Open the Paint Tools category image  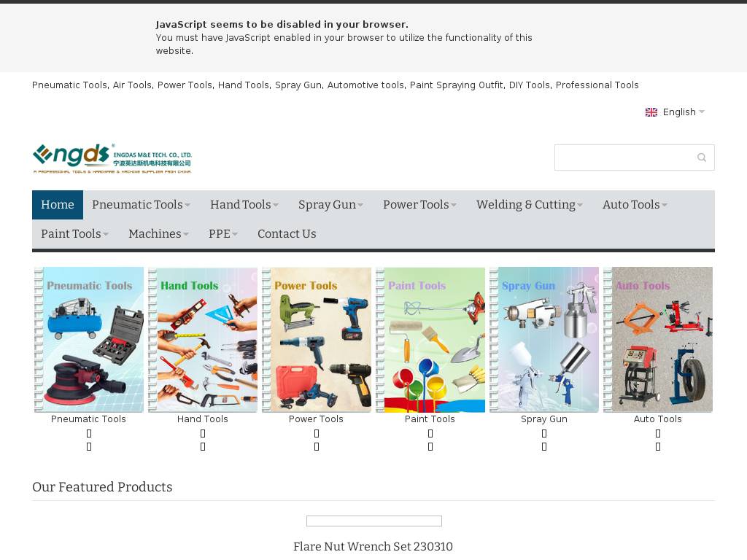tap(430, 340)
